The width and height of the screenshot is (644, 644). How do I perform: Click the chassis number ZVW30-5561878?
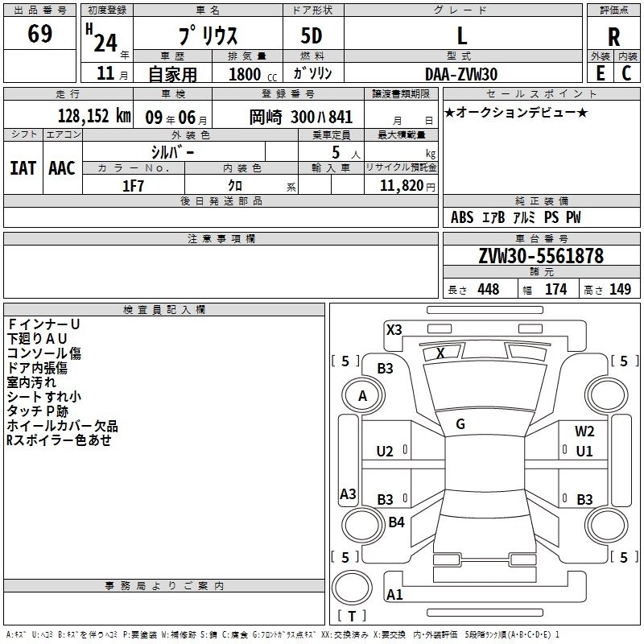coord(541,256)
